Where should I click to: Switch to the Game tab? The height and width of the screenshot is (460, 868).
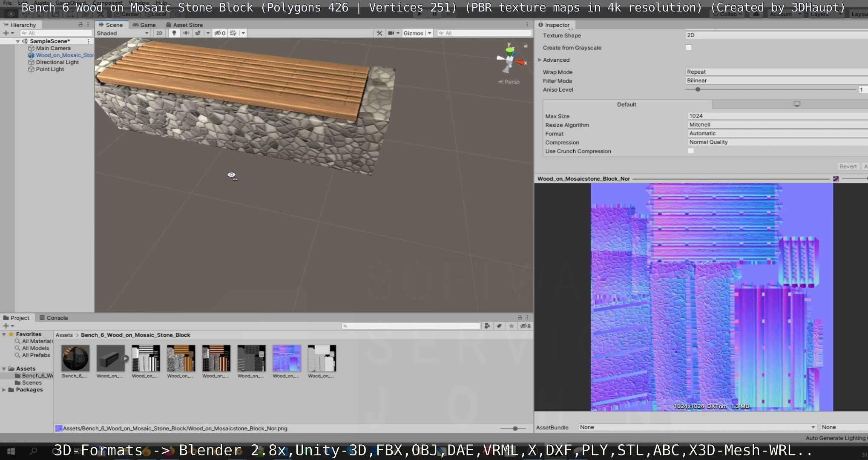pyautogui.click(x=144, y=25)
